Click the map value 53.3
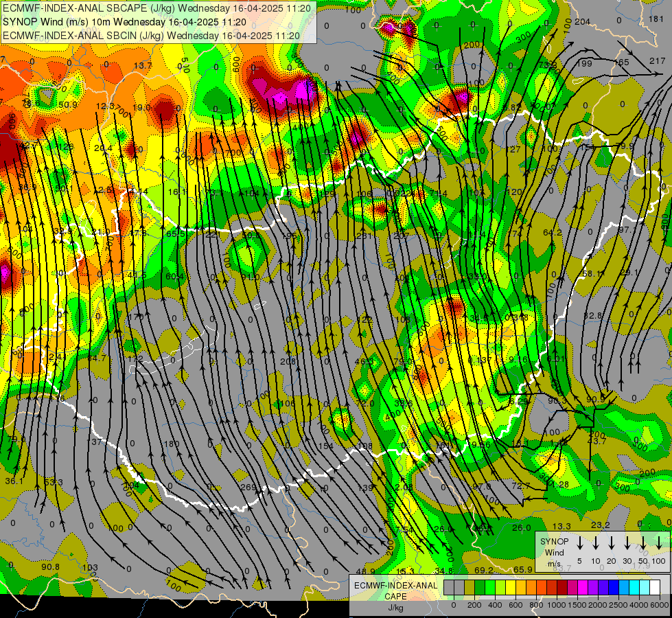The image size is (672, 618). coord(53,483)
